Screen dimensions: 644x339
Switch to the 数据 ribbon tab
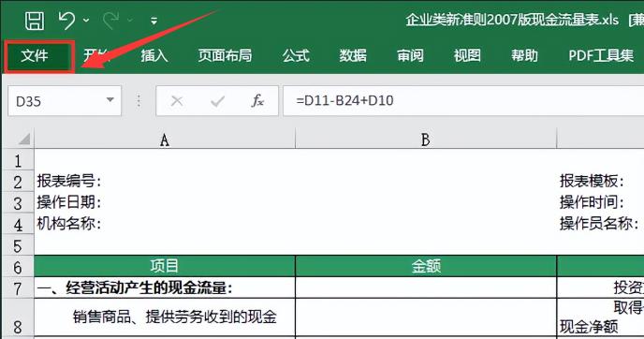tap(353, 55)
